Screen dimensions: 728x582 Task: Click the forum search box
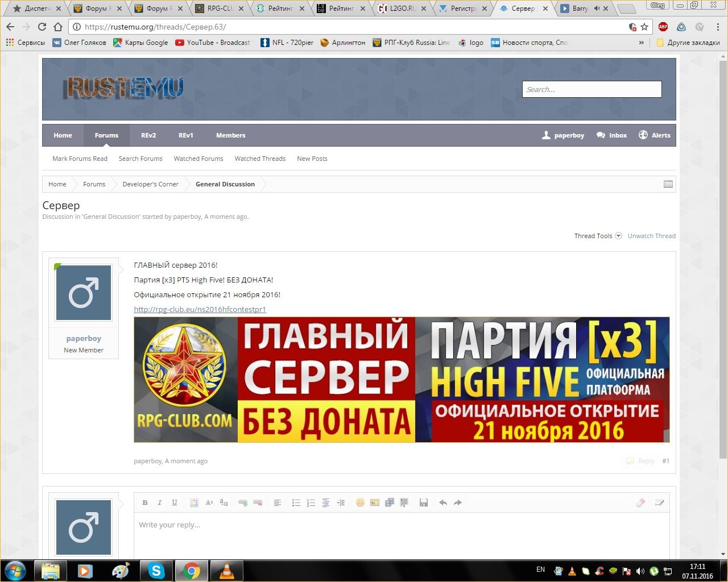592,89
